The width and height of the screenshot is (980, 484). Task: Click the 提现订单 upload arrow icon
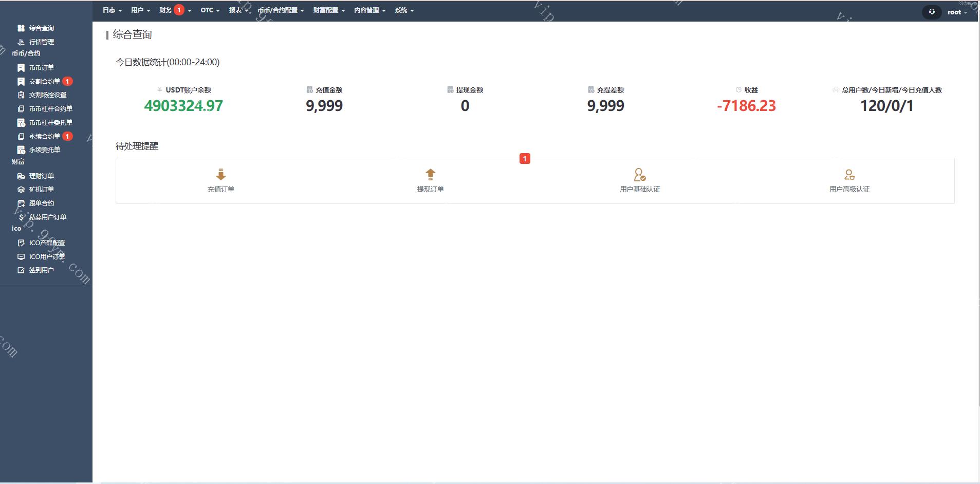(x=430, y=175)
